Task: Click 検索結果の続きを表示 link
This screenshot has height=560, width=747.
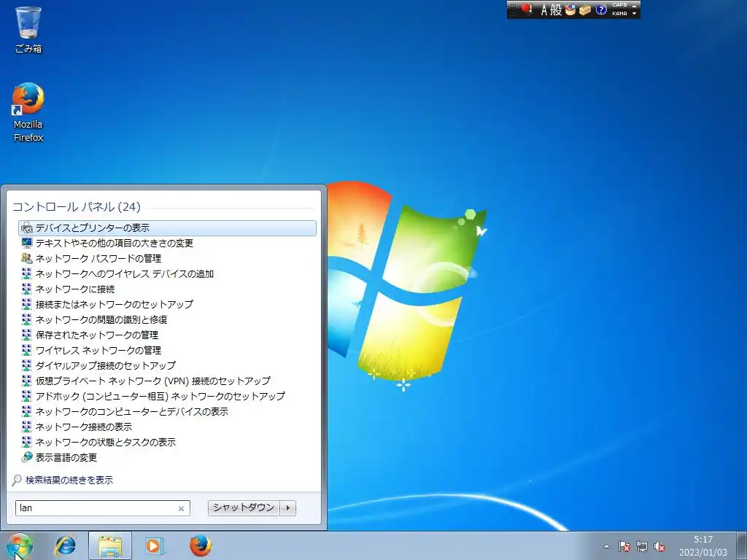Action: 69,480
